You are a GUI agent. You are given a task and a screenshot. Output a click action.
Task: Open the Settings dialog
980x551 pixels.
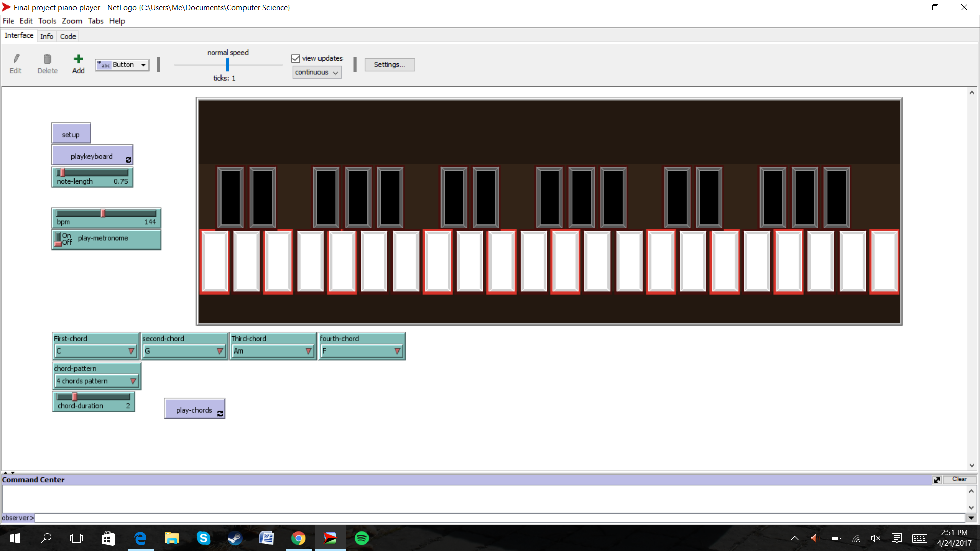click(389, 65)
